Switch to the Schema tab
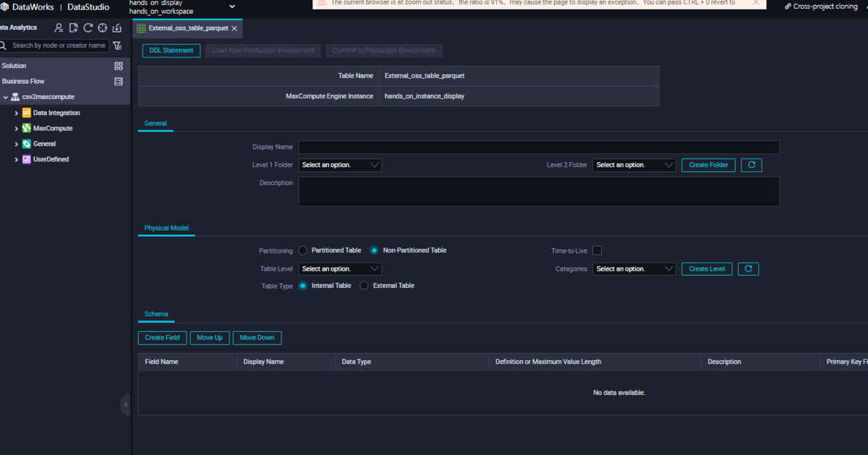This screenshot has width=868, height=455. point(156,314)
